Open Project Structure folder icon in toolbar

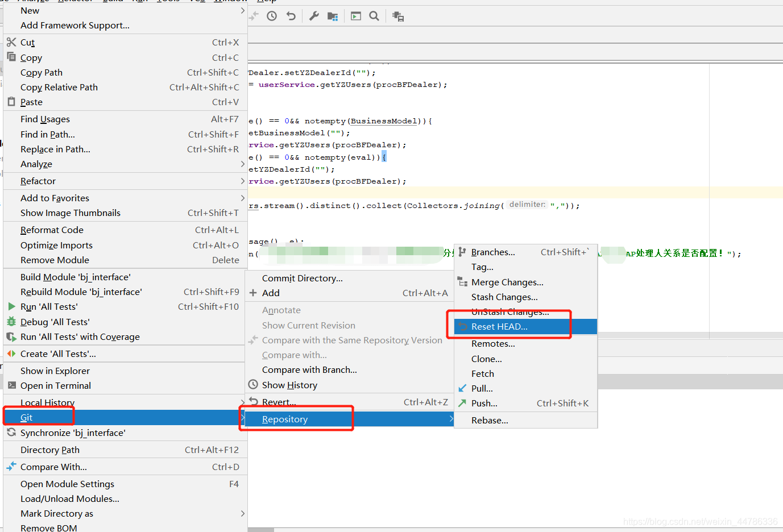pos(333,16)
